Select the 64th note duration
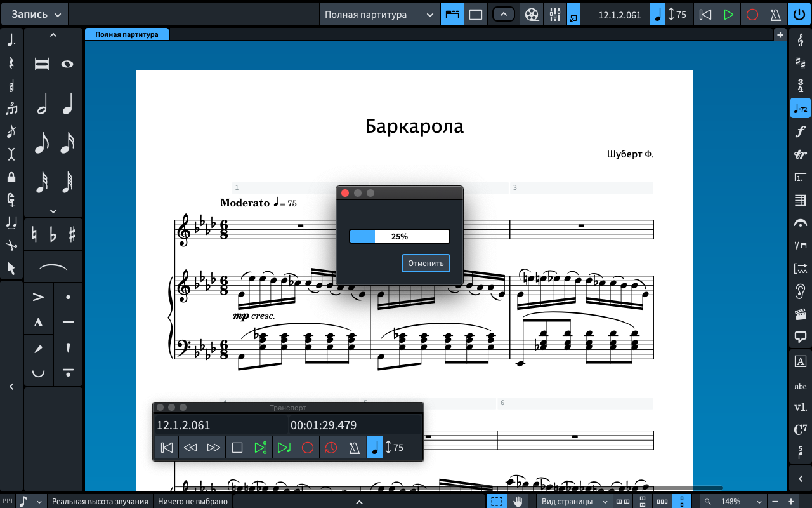812x508 pixels. (67, 182)
